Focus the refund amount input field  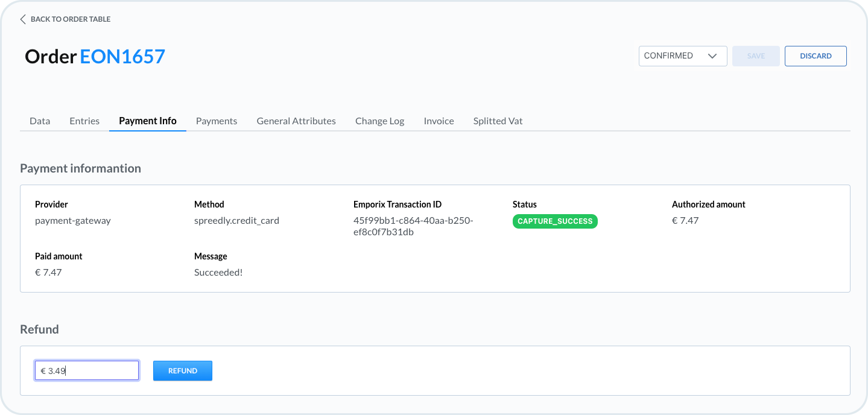point(87,371)
